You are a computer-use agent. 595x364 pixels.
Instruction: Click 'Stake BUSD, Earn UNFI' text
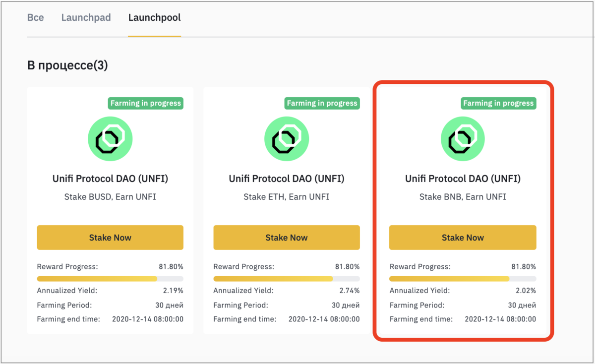pyautogui.click(x=110, y=197)
